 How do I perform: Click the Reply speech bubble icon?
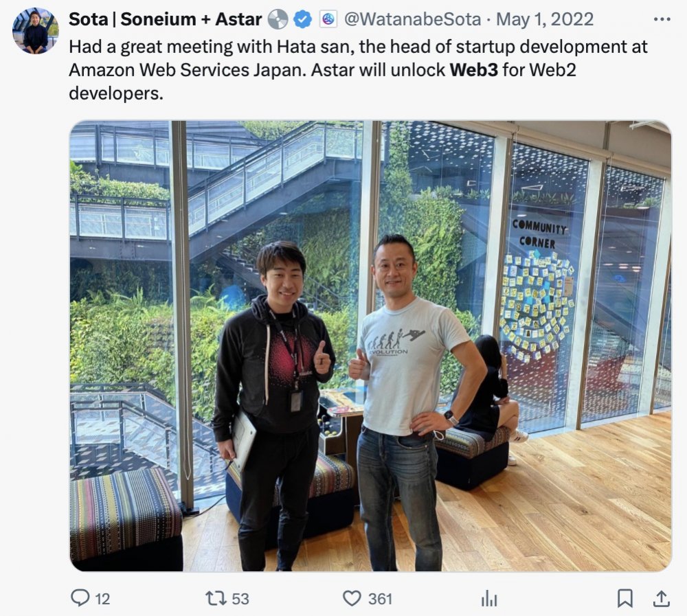[x=80, y=598]
